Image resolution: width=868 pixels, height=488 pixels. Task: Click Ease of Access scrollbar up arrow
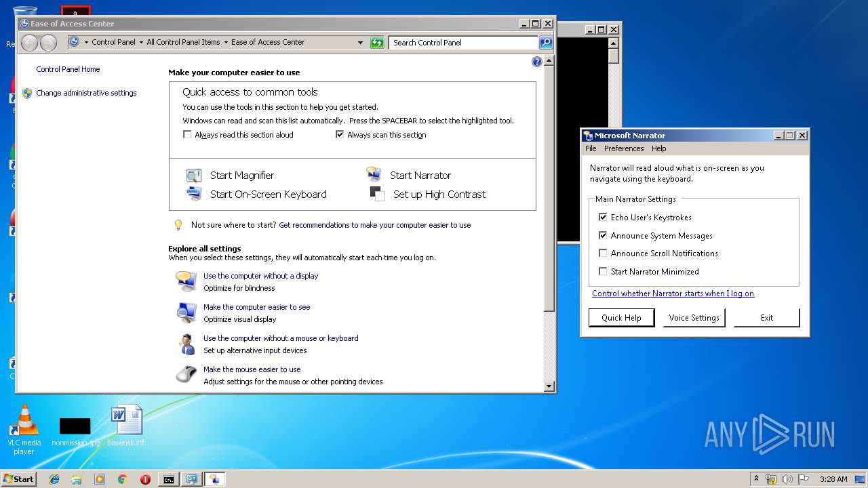[549, 61]
